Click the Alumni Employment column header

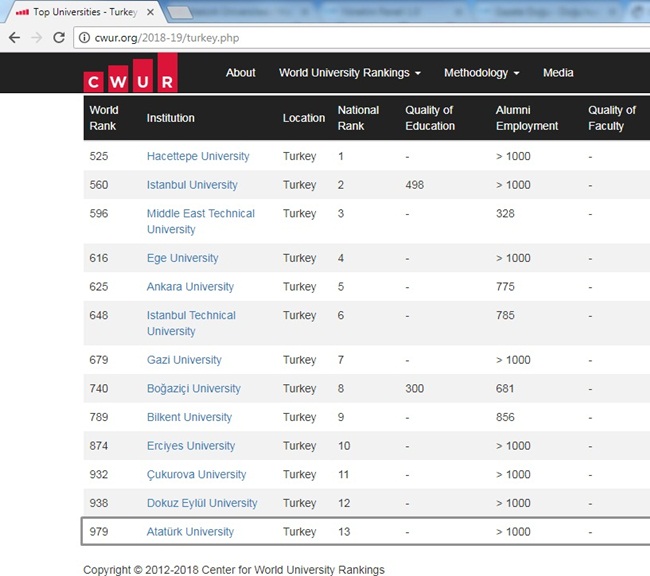[527, 118]
